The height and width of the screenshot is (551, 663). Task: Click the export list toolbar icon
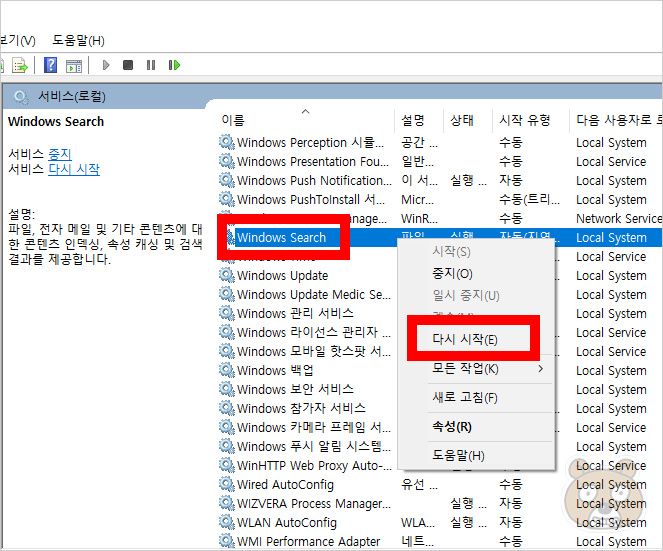(19, 65)
